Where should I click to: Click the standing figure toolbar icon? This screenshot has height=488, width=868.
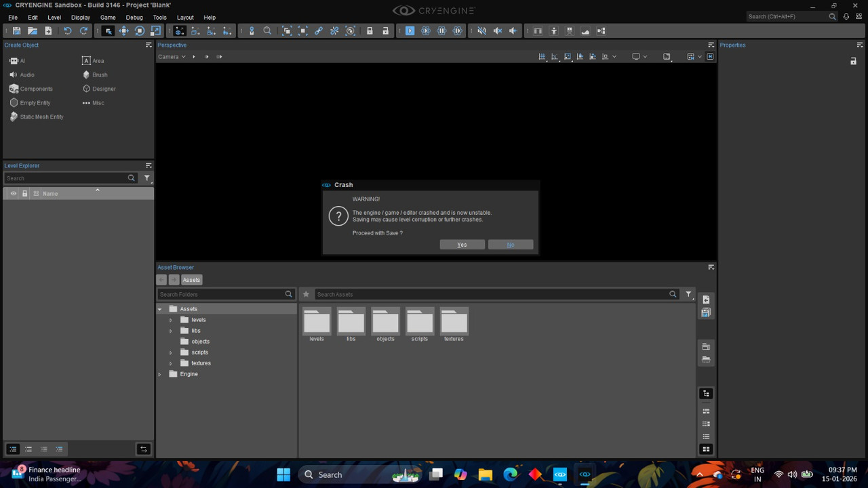pyautogui.click(x=554, y=31)
